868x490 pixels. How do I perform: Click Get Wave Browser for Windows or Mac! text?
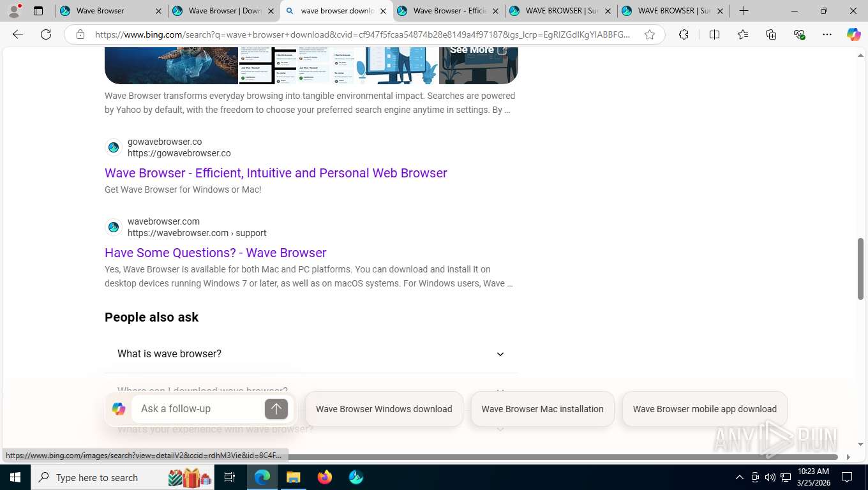183,189
